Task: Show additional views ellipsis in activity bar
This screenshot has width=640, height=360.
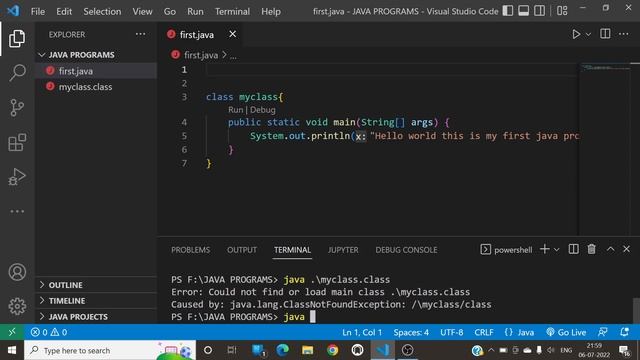Action: click(x=17, y=211)
